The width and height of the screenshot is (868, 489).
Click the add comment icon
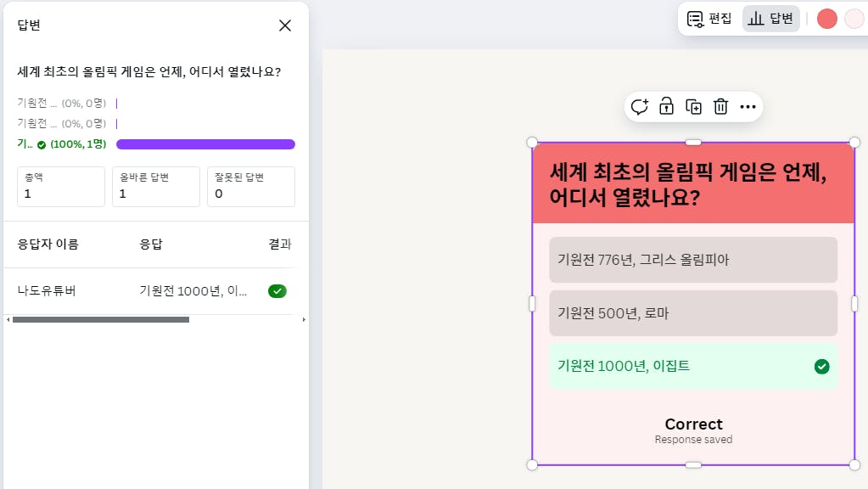click(x=639, y=106)
